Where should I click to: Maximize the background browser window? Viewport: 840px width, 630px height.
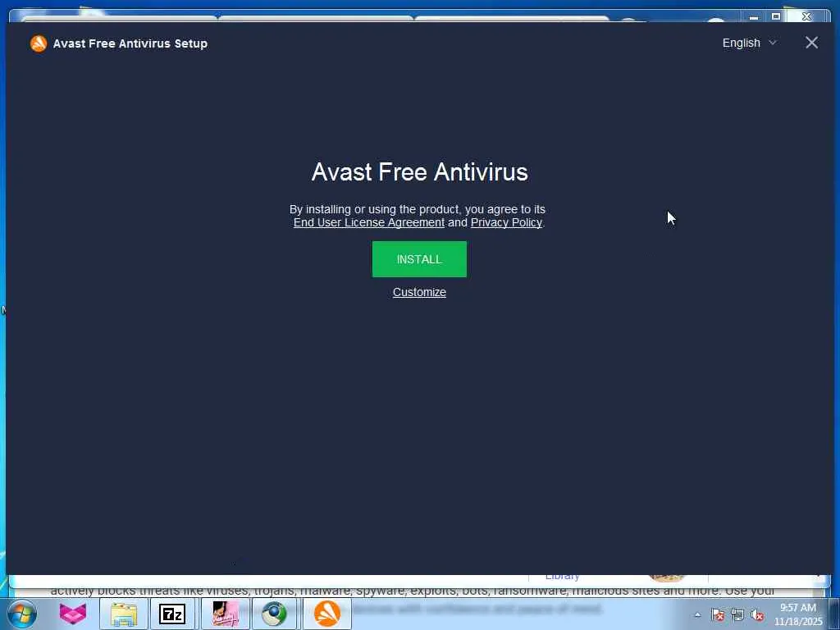pyautogui.click(x=776, y=16)
